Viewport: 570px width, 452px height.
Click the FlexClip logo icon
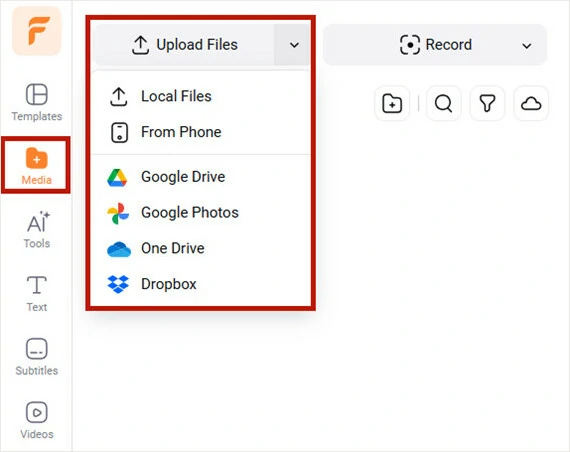pyautogui.click(x=37, y=31)
